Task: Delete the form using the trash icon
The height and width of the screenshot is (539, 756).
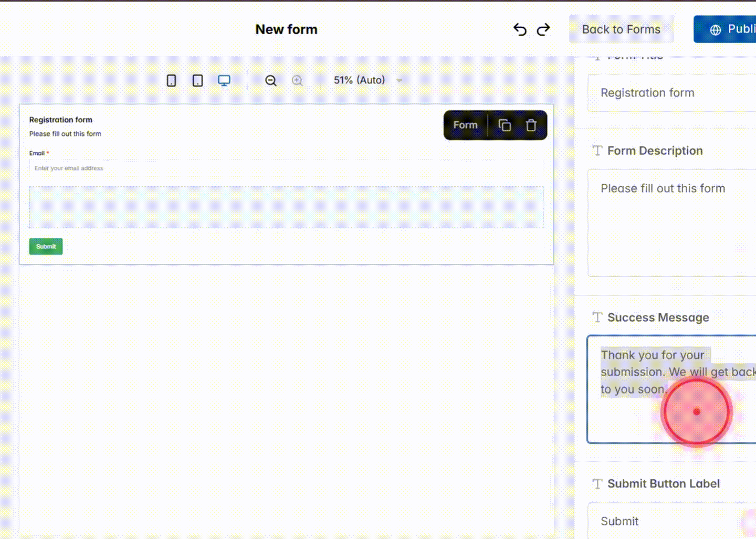Action: (531, 125)
